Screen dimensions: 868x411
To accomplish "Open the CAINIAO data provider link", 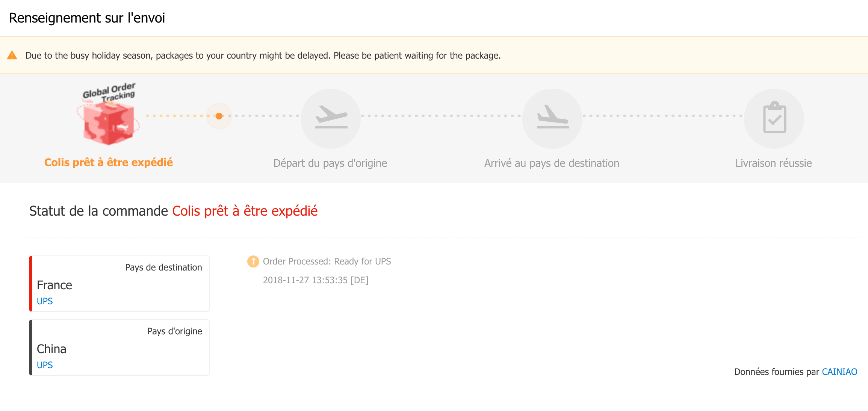I will click(x=839, y=372).
